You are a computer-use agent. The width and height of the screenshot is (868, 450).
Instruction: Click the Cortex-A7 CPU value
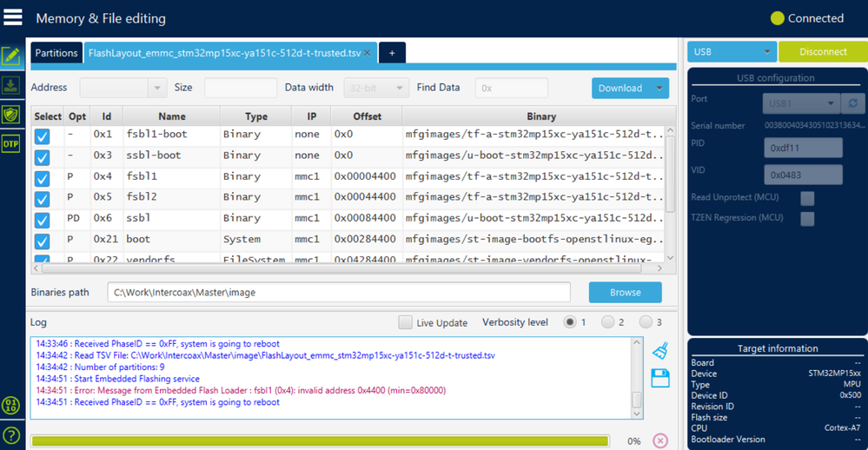pyautogui.click(x=842, y=428)
